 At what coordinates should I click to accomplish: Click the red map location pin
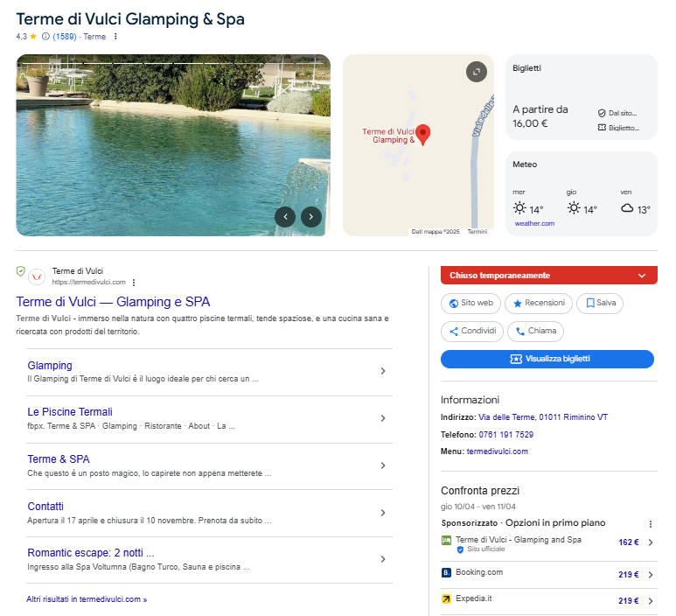pos(423,135)
